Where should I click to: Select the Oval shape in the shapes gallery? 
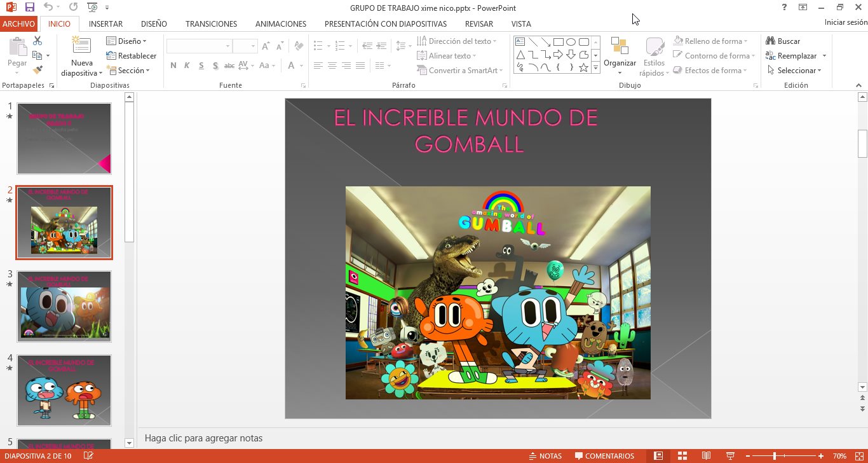coord(571,42)
